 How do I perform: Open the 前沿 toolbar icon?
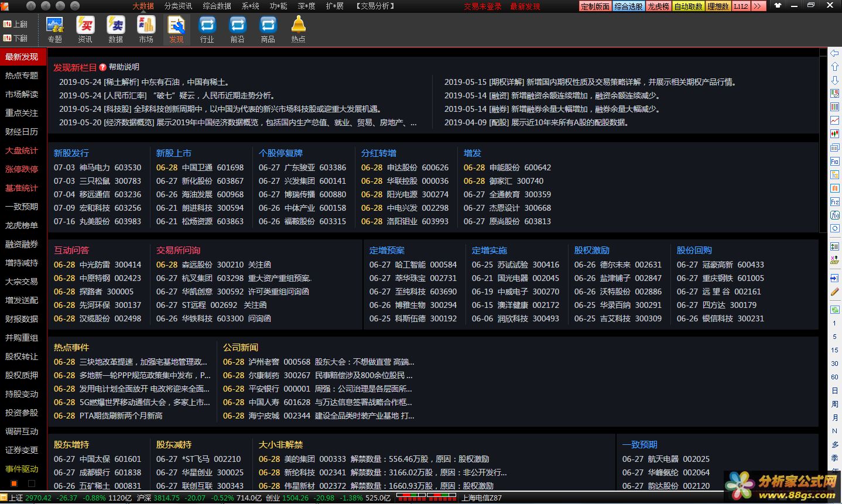238,29
